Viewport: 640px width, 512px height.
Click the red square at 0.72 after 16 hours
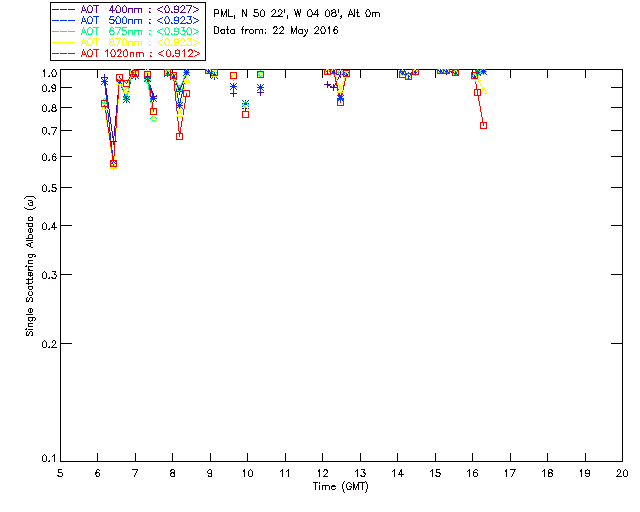pos(483,125)
